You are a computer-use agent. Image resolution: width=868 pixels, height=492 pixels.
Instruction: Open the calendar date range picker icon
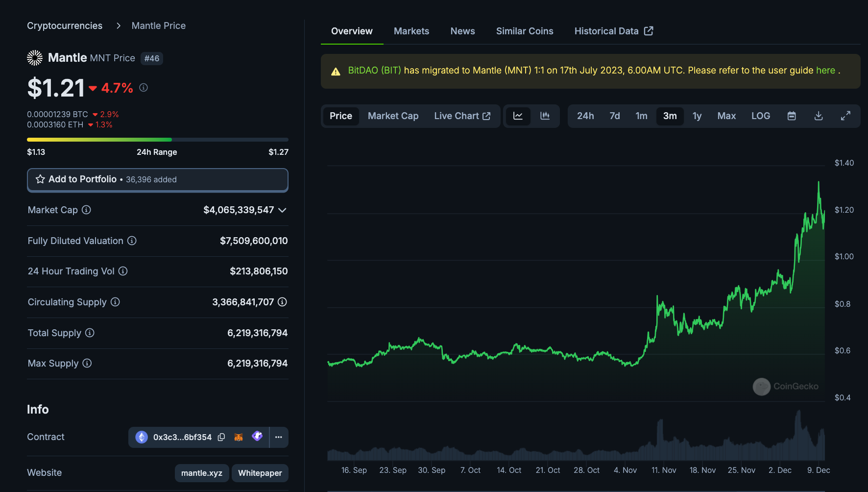point(792,116)
